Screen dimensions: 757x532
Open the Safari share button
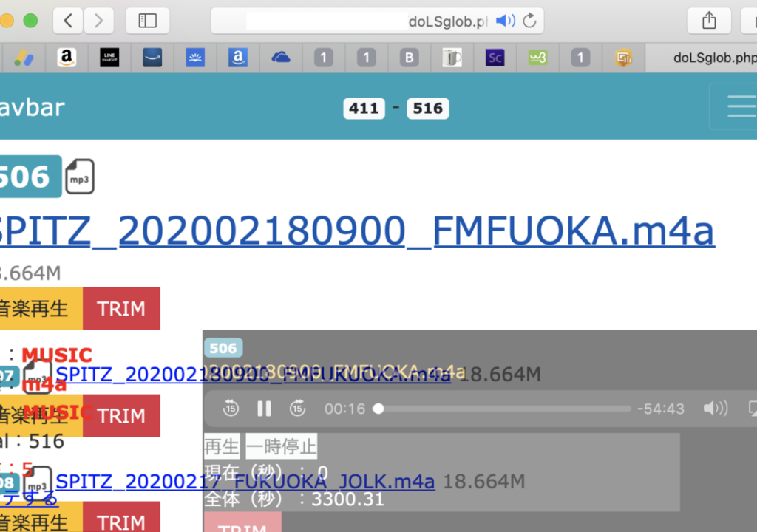pos(709,21)
